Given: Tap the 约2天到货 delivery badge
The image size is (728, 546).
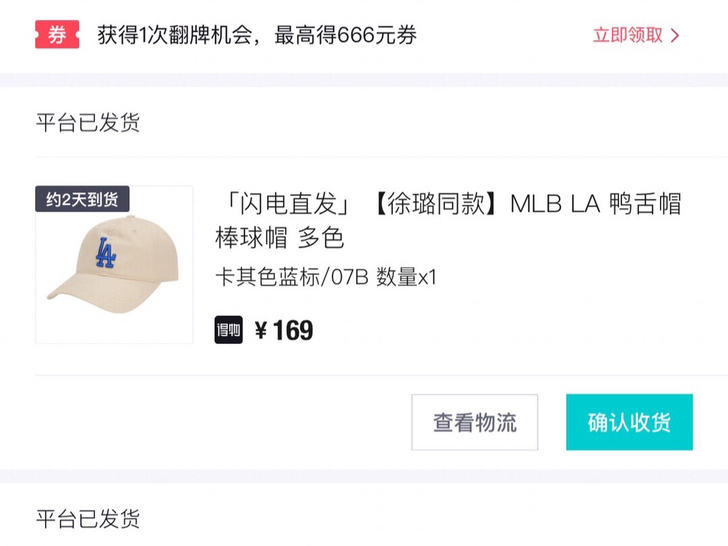Looking at the screenshot, I should [x=82, y=199].
